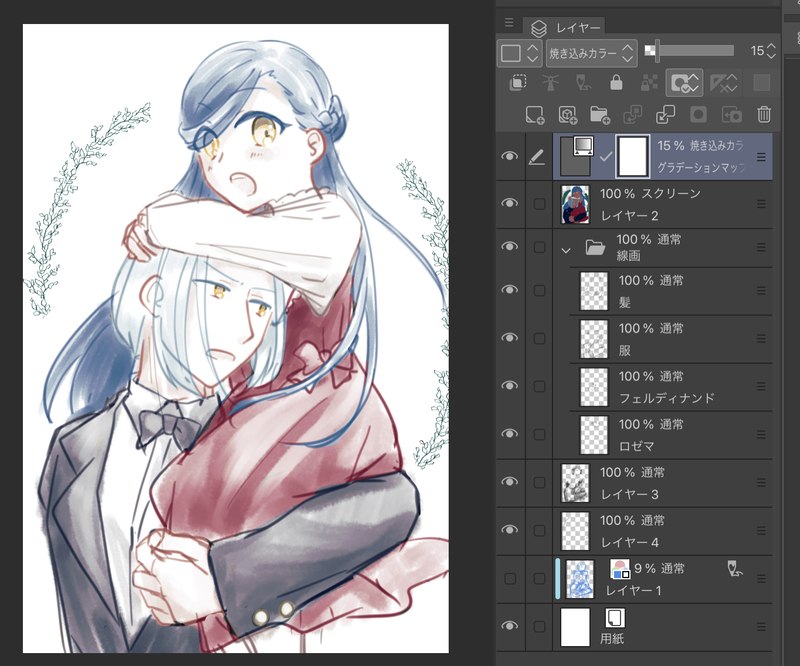Open the palette color dropdown

pos(518,53)
